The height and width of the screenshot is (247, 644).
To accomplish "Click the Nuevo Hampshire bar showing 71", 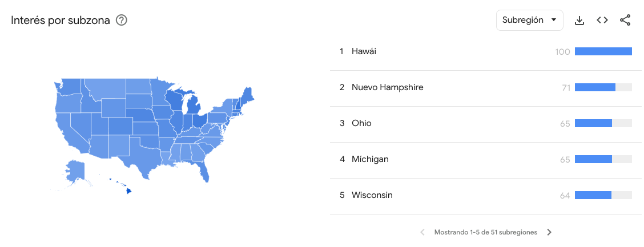I will 595,87.
